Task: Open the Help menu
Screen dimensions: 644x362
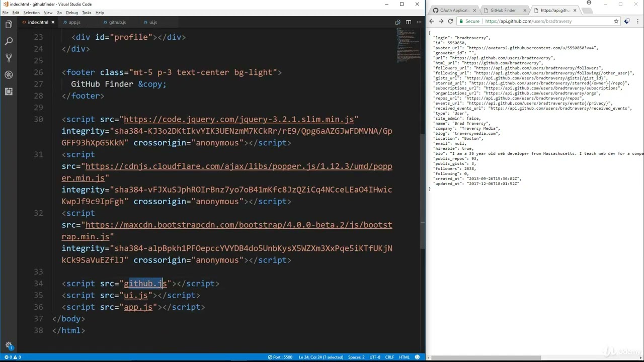Action: coord(100,13)
